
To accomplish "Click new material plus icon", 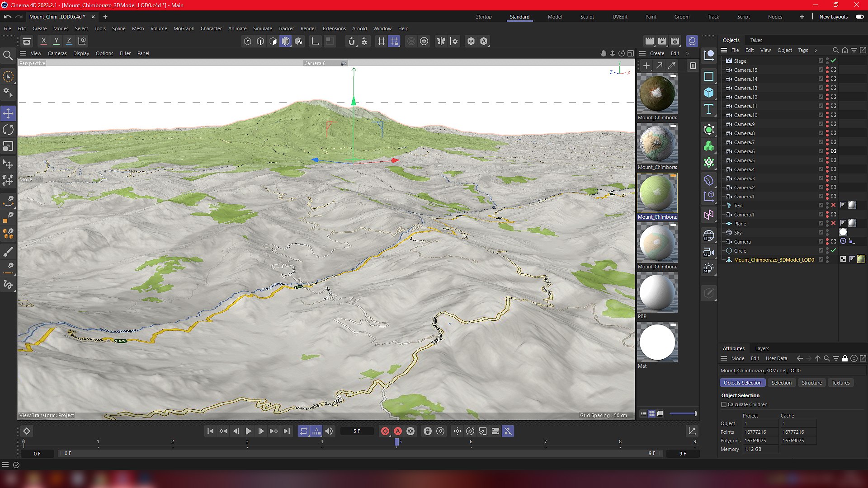I will coord(646,66).
